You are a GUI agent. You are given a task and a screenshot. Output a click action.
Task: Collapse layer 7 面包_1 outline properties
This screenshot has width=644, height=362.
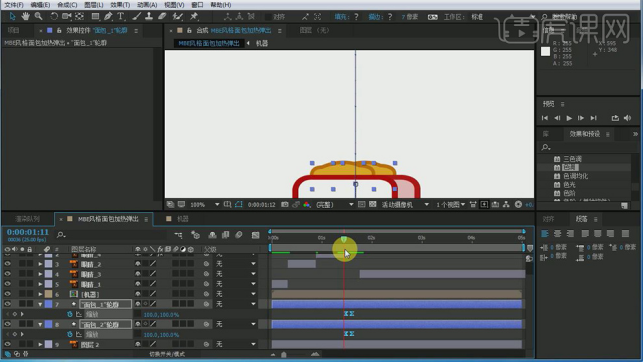(40, 304)
